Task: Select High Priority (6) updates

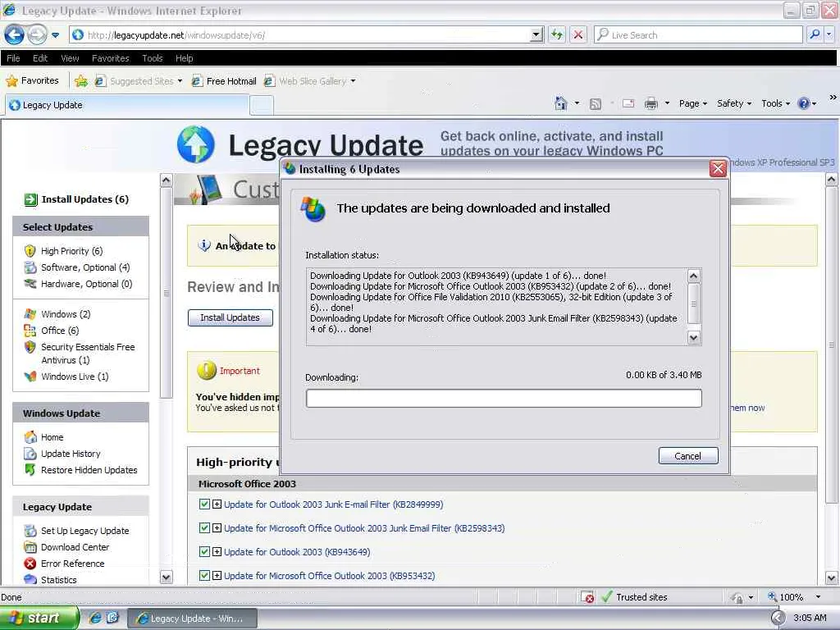Action: pos(71,251)
